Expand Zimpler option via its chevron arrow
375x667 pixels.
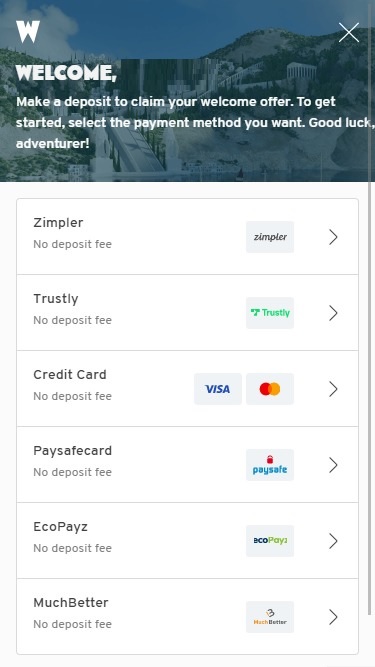point(333,237)
